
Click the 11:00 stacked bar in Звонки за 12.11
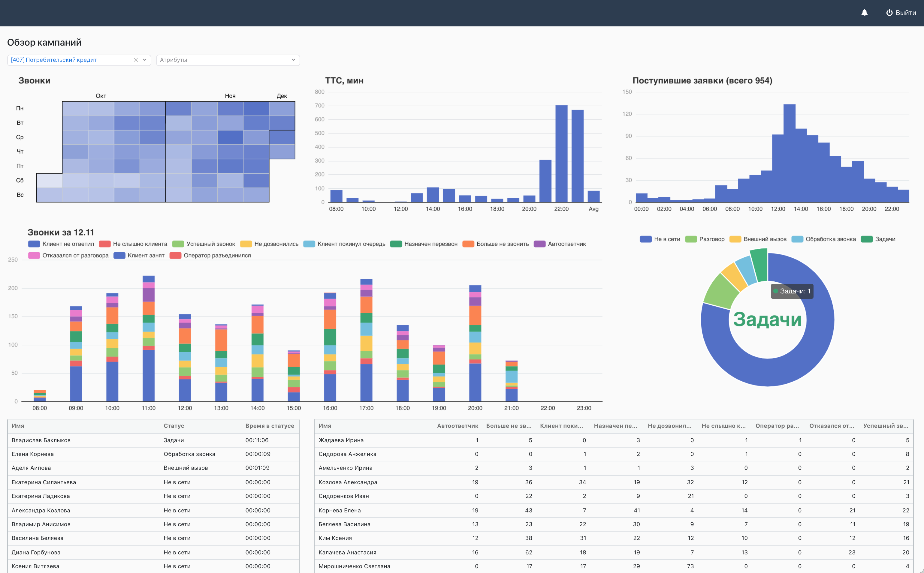coord(149,338)
